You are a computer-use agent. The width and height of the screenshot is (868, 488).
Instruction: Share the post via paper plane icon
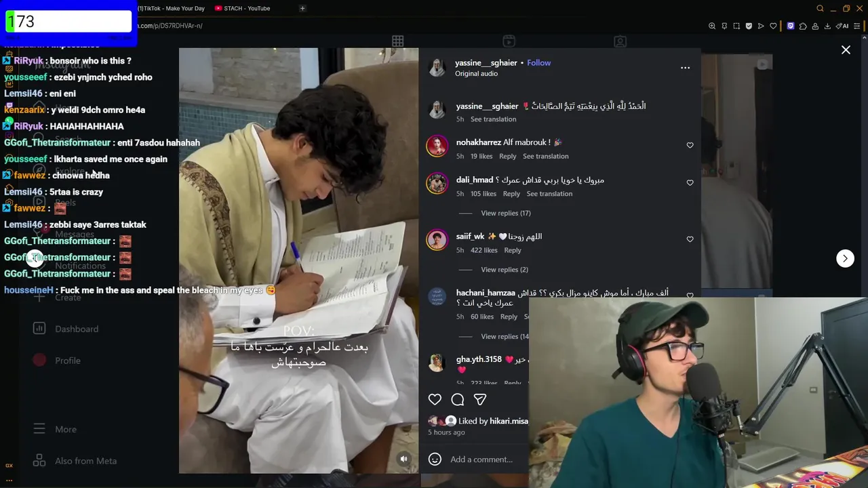[x=480, y=400]
